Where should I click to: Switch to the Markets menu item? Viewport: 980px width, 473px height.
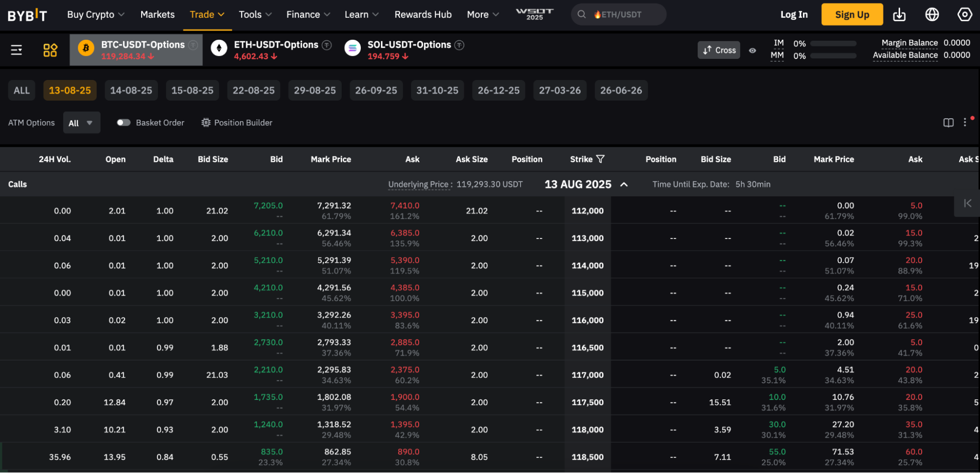(157, 14)
